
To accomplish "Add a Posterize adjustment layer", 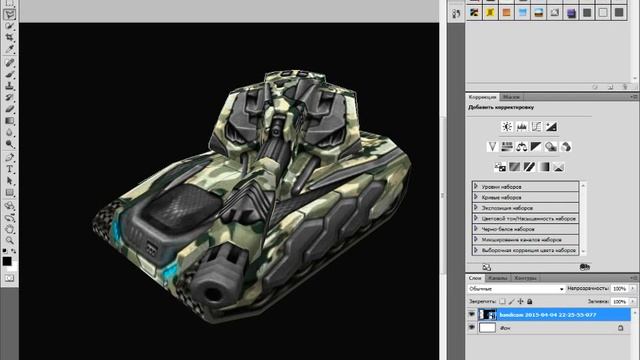I will (515, 167).
